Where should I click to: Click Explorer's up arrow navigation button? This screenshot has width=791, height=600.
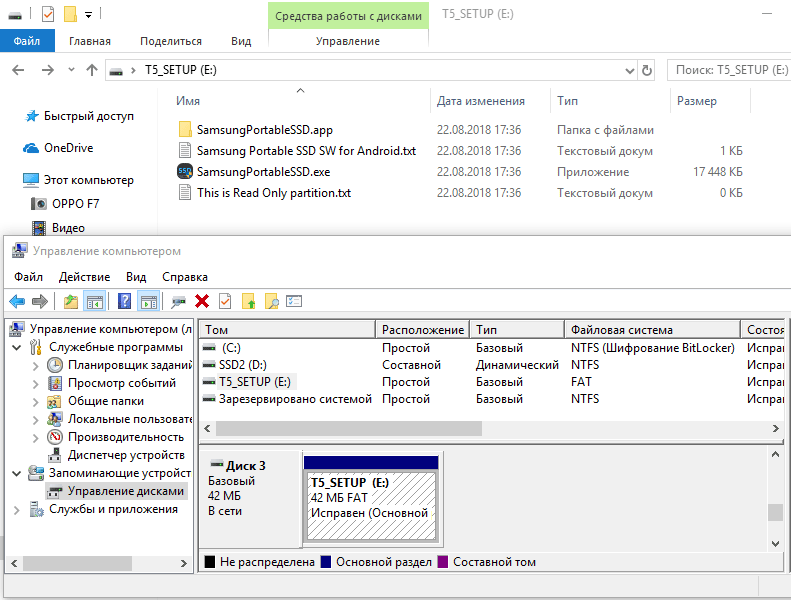point(92,70)
